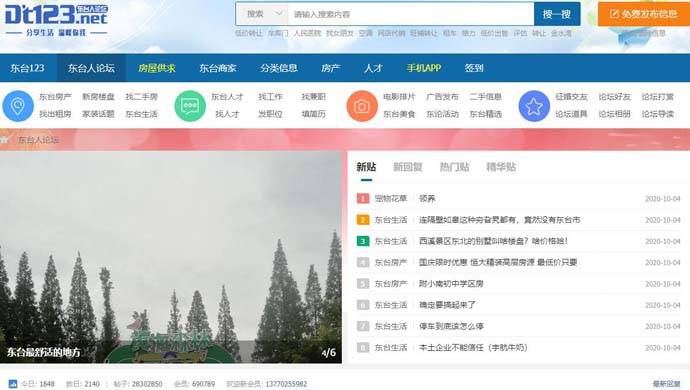Click the 宠物花草 category label in row 1
The width and height of the screenshot is (690, 390).
pos(391,199)
